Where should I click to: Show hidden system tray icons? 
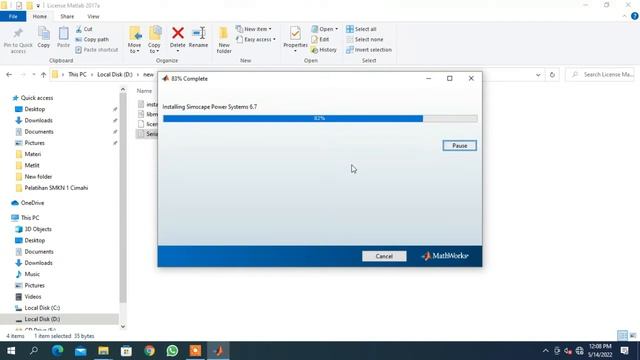pyautogui.click(x=545, y=351)
